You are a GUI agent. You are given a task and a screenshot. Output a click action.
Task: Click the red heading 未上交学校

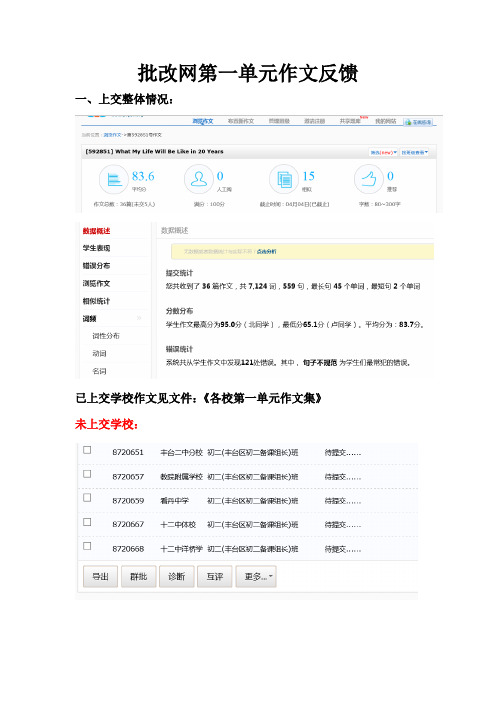pyautogui.click(x=107, y=424)
